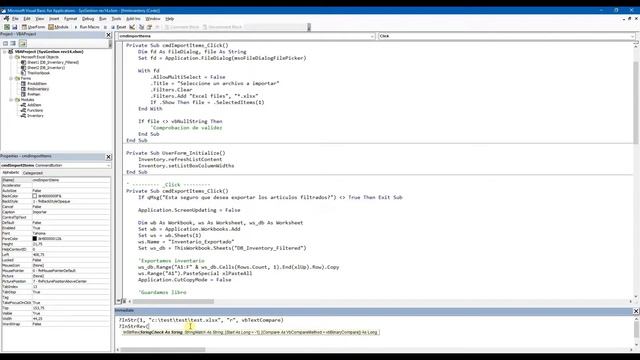640x360 pixels.
Task: Open the Help menu
Action: coord(169,19)
